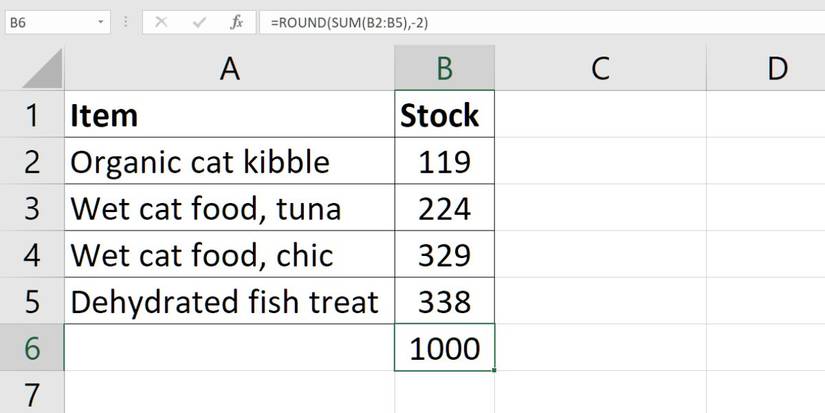825x413 pixels.
Task: Select column A header
Action: 230,68
